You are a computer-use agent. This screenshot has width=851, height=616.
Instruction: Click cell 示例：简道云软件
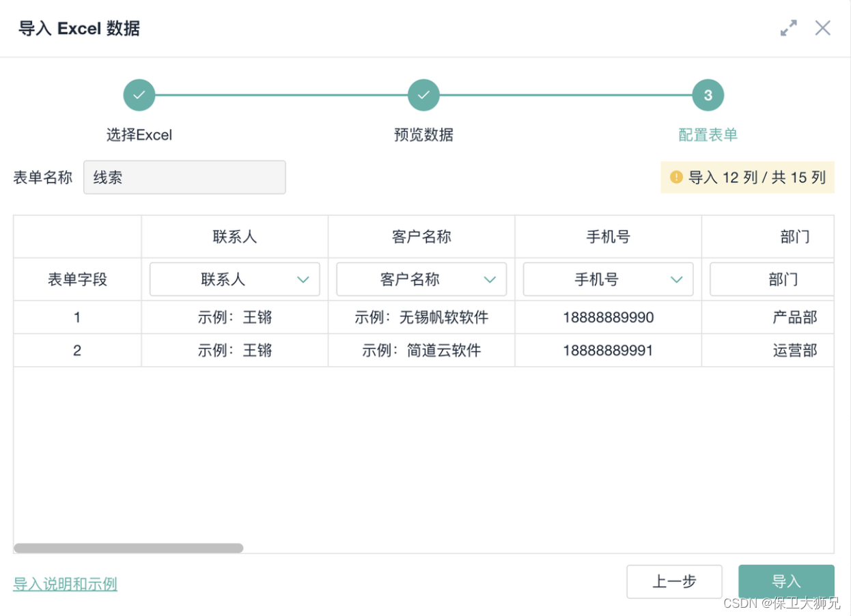click(421, 350)
